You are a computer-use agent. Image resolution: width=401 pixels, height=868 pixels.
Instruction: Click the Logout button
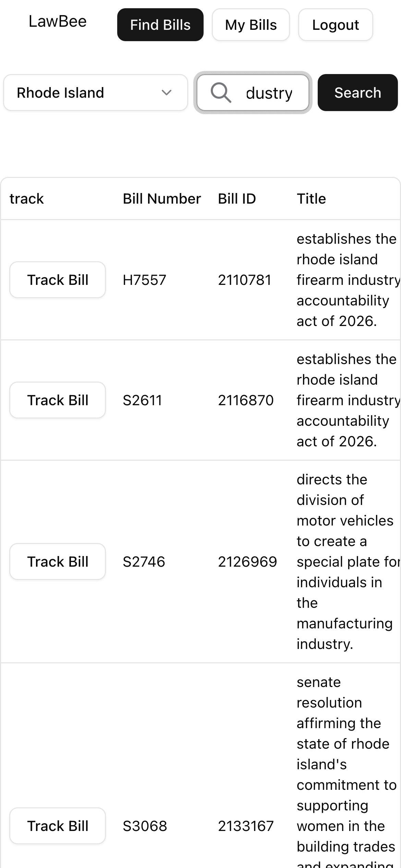(x=335, y=25)
